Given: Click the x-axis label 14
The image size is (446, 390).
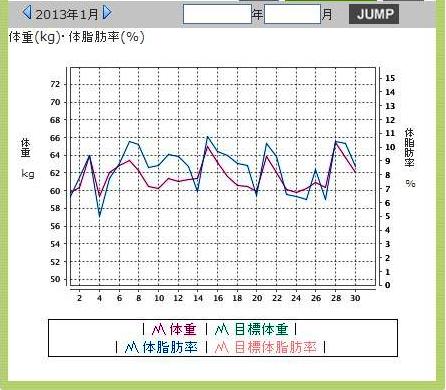Looking at the screenshot, I should pyautogui.click(x=198, y=298).
